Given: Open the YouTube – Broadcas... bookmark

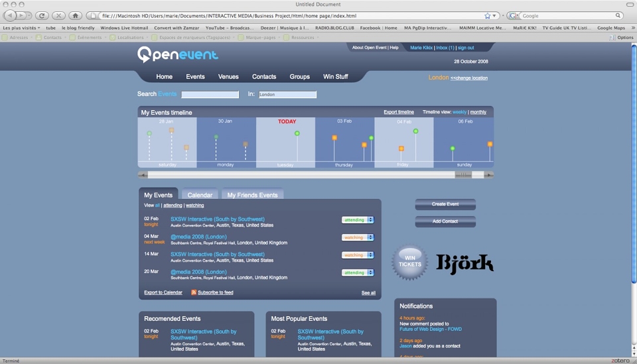Looking at the screenshot, I should (230, 28).
